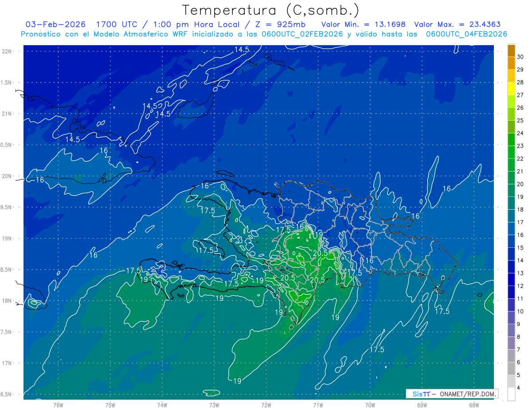Click the legend value 24
The image size is (532, 411).
[x=520, y=133]
